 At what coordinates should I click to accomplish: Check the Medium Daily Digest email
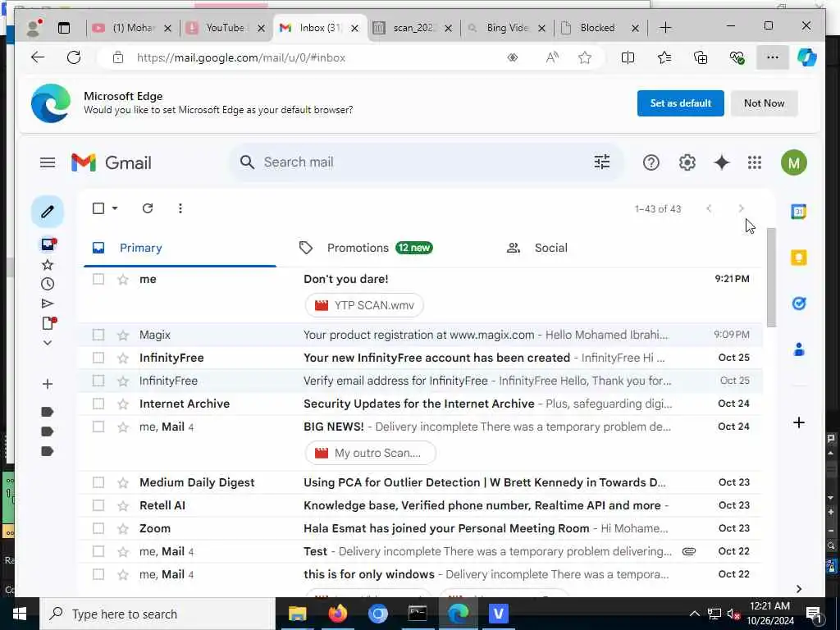[x=98, y=482]
